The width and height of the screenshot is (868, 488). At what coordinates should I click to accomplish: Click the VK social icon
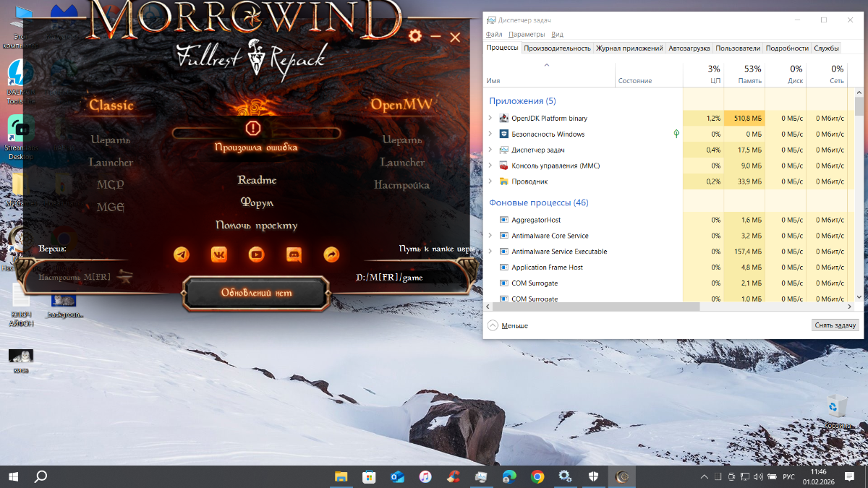219,254
